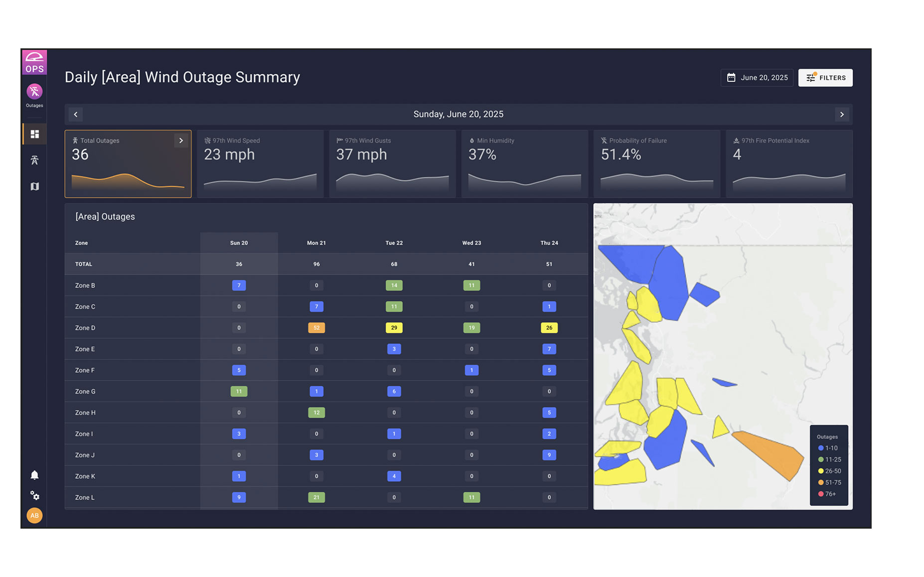The width and height of the screenshot is (924, 577).
Task: Select the Probability of Failure card
Action: 656,163
